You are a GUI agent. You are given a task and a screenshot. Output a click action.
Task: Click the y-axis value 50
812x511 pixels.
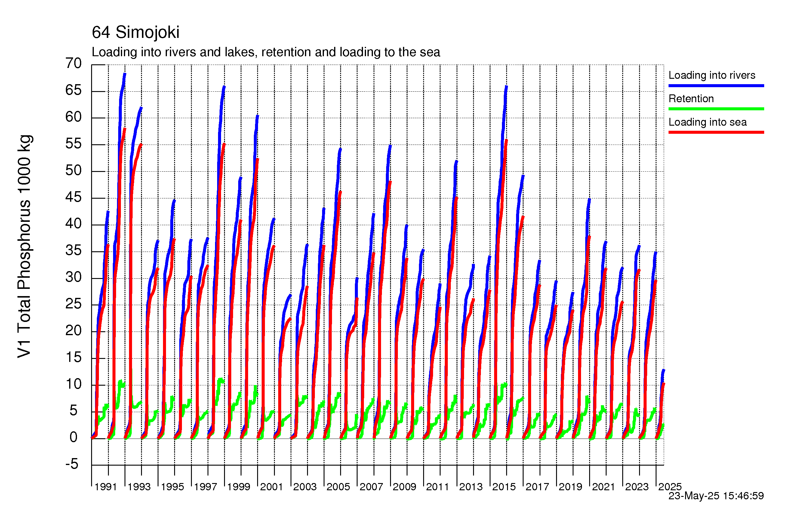tap(73, 170)
